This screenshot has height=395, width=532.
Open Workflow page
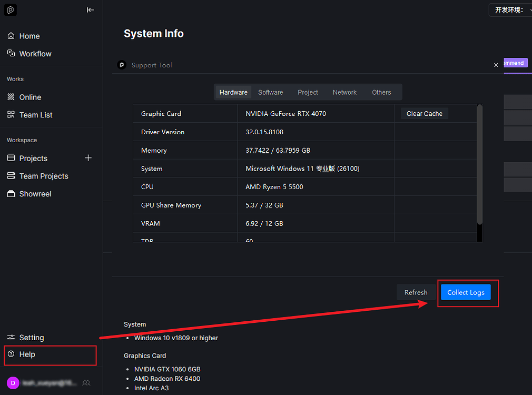point(35,54)
